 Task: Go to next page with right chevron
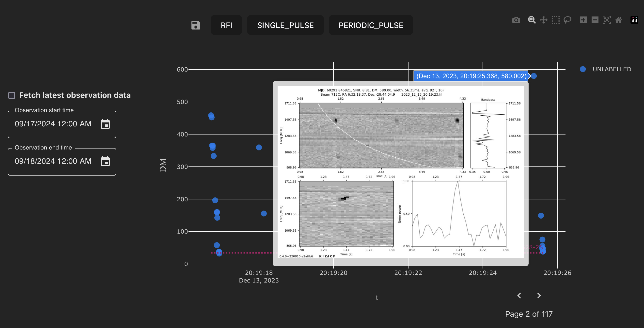(x=539, y=296)
